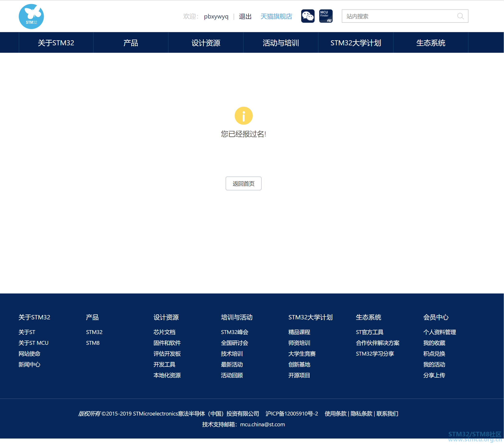Open footer link 技术培训
Viewport: 504px width, 445px height.
tap(232, 354)
